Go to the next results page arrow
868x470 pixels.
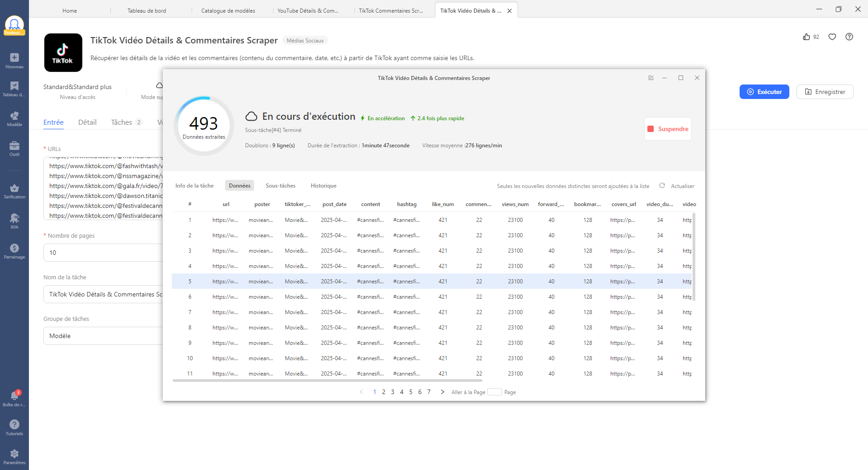tap(443, 392)
